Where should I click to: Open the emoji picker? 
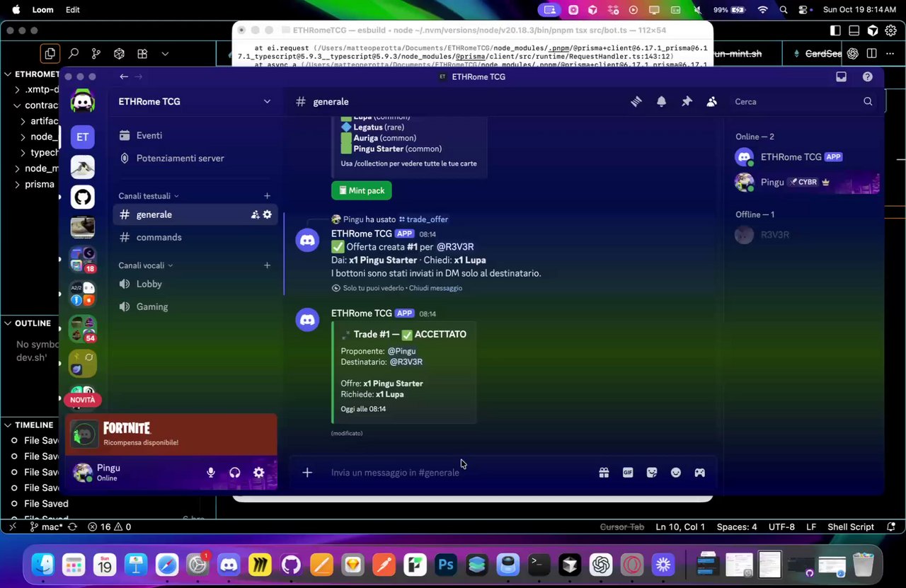coord(676,473)
